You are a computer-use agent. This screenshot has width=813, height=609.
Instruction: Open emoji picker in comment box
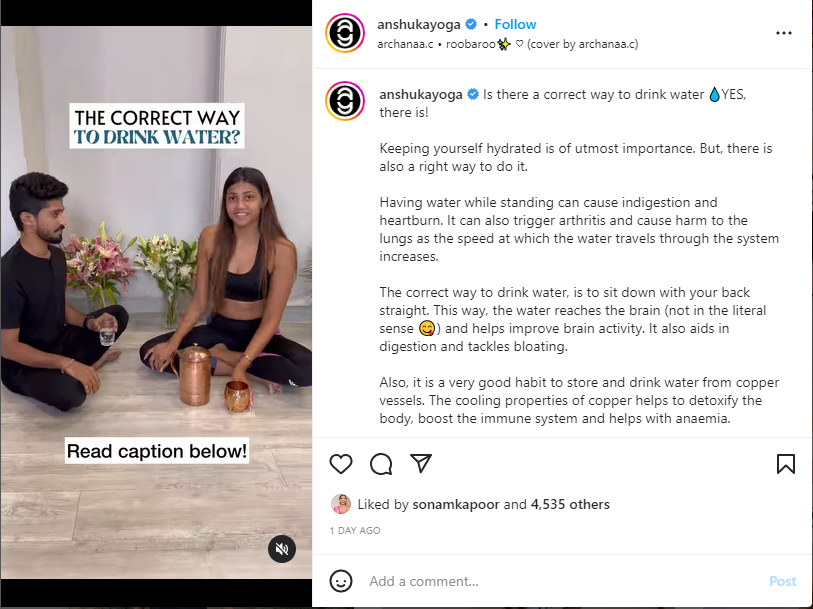click(x=341, y=581)
